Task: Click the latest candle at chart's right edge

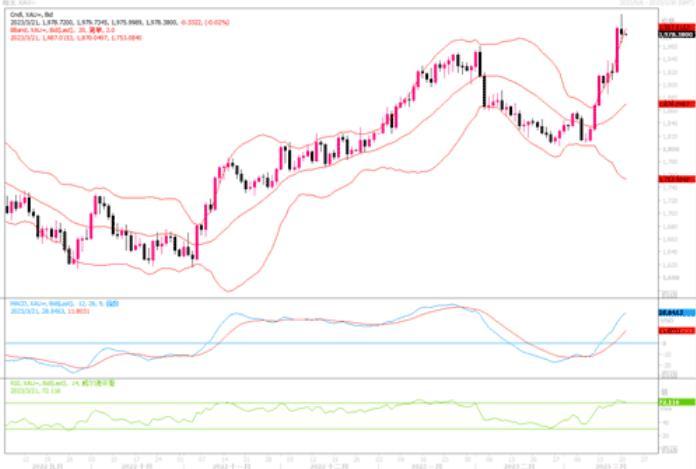Action: [625, 34]
